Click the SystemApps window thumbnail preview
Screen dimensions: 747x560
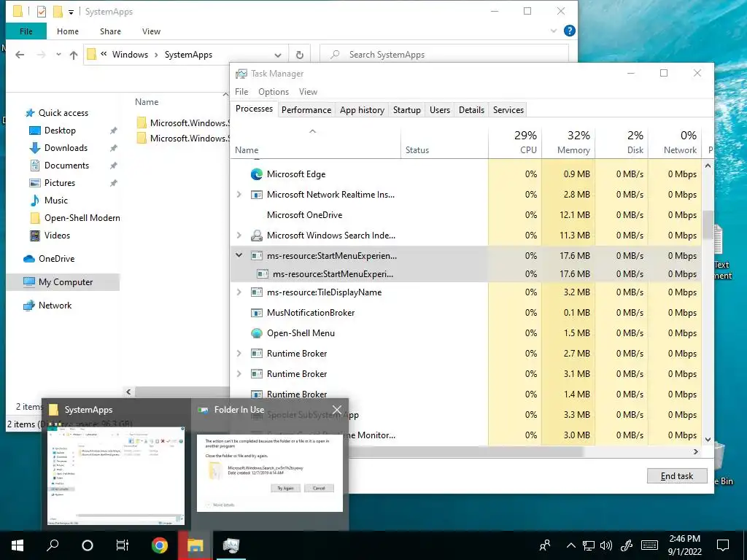click(x=116, y=475)
